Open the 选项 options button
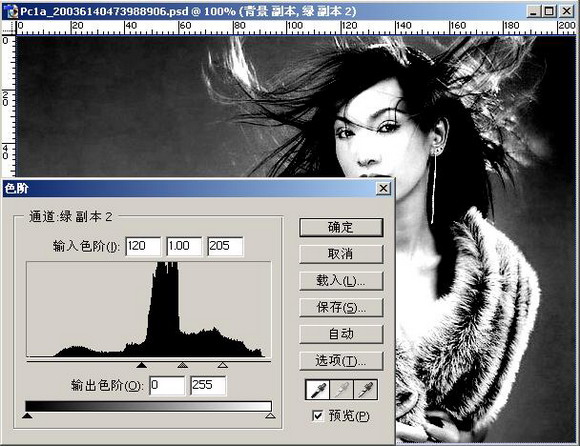 [x=341, y=361]
